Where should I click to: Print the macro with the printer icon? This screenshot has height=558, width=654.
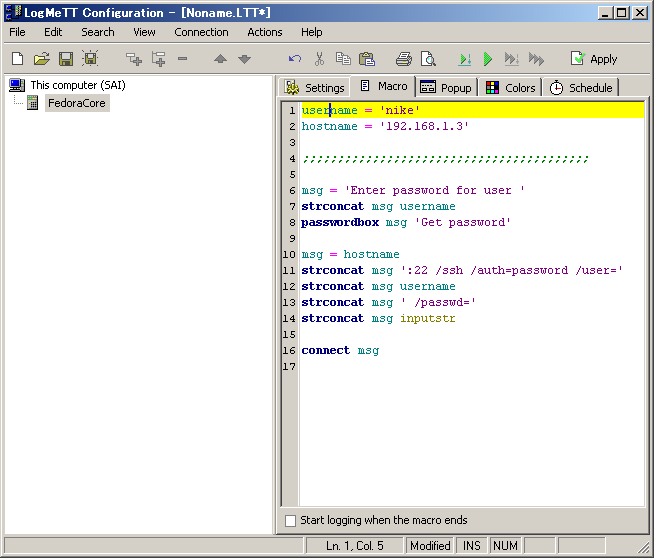(x=404, y=59)
